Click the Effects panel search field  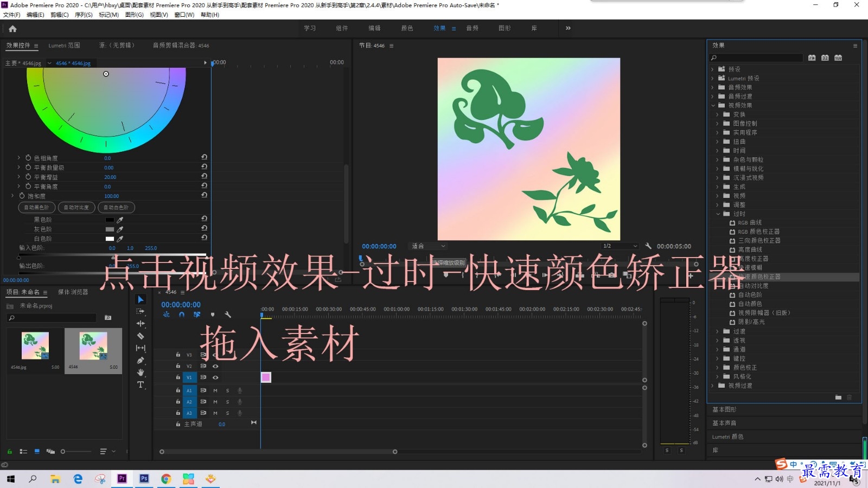756,57
